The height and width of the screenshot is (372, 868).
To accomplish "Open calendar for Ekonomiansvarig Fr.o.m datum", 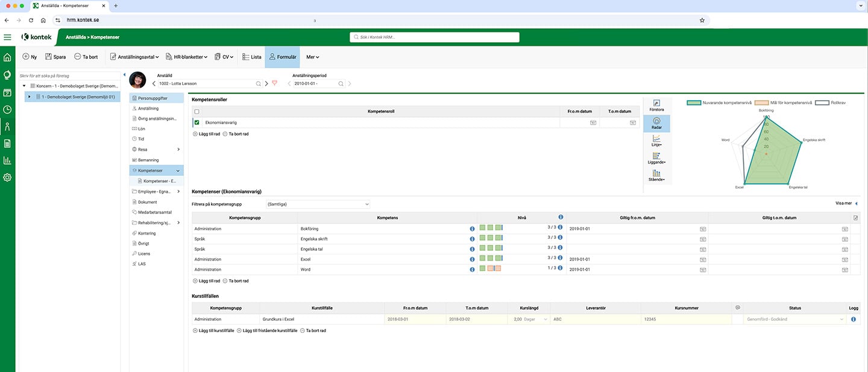I will [593, 122].
